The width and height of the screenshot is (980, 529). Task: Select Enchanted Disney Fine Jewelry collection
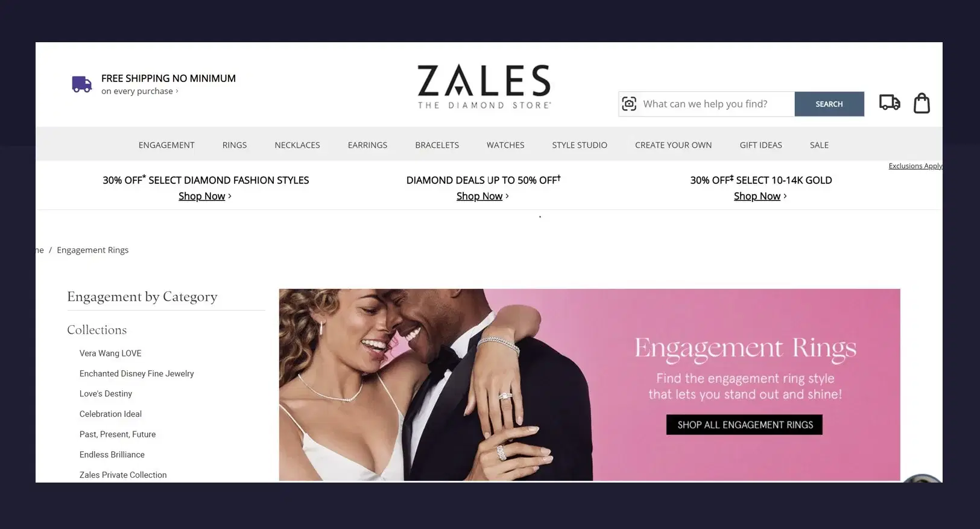pyautogui.click(x=137, y=374)
